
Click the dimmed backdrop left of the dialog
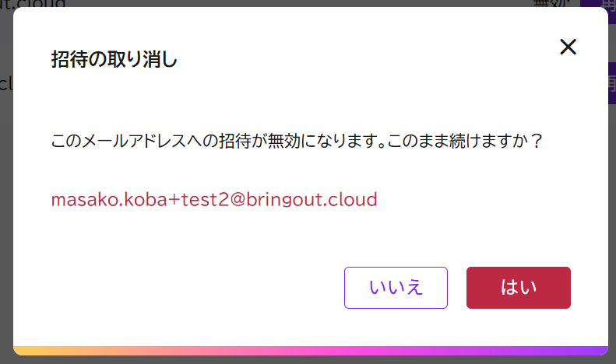tap(6, 194)
